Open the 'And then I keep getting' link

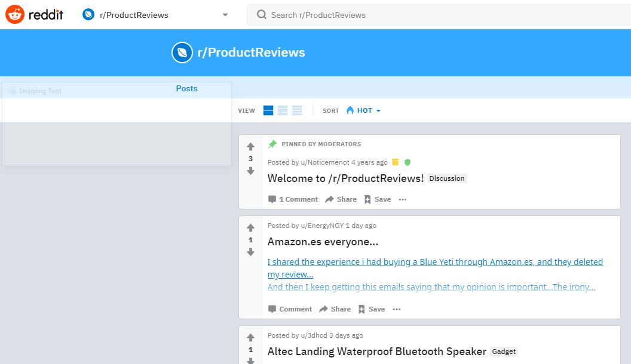(x=431, y=287)
